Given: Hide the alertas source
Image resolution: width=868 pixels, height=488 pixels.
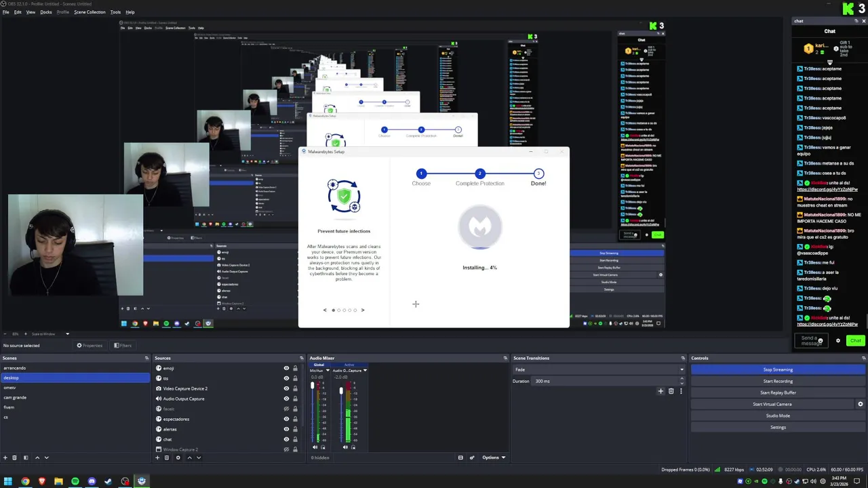Looking at the screenshot, I should [286, 429].
